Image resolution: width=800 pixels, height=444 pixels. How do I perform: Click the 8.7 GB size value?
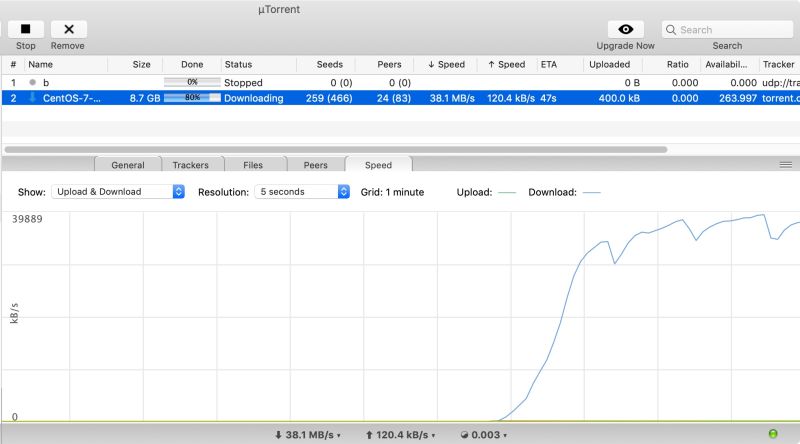pos(145,98)
